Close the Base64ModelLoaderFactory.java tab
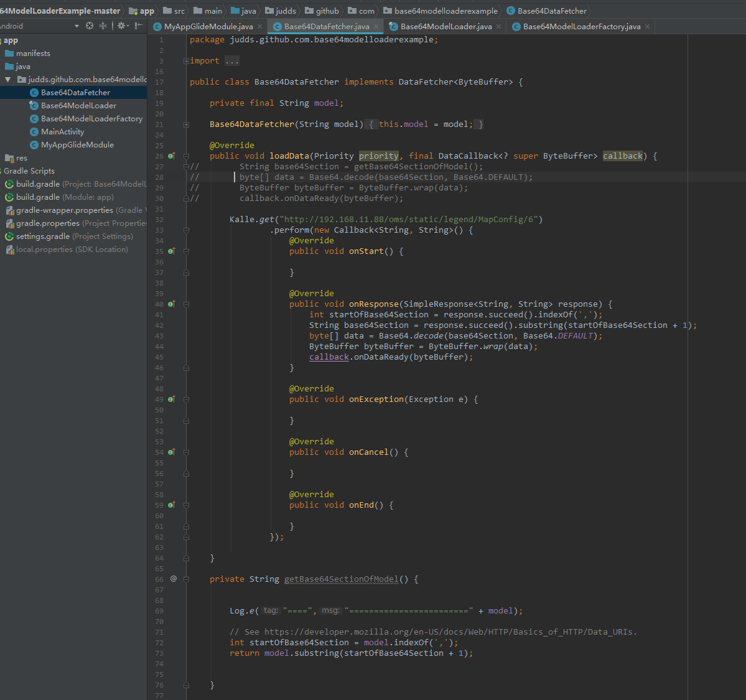 647,27
